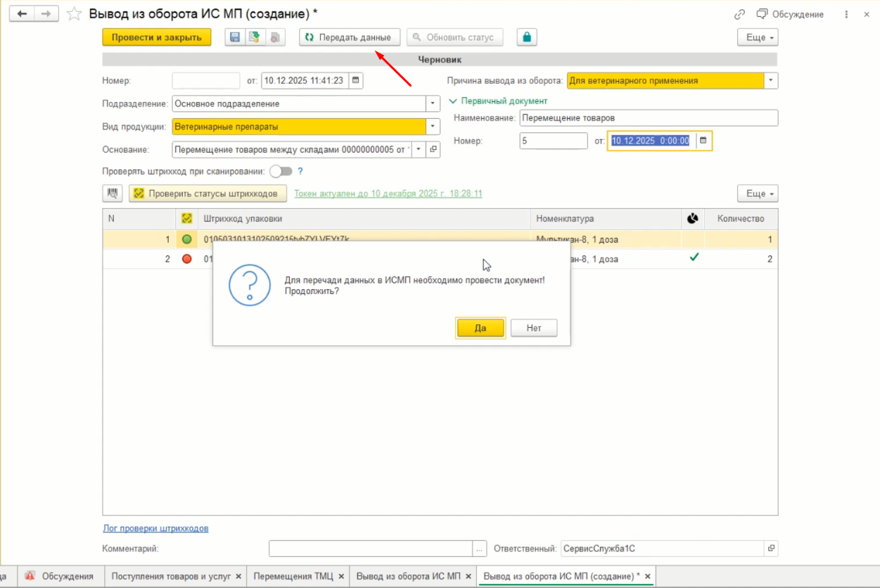Expand Вид продукции dropdown list
This screenshot has width=880, height=588.
(x=433, y=127)
